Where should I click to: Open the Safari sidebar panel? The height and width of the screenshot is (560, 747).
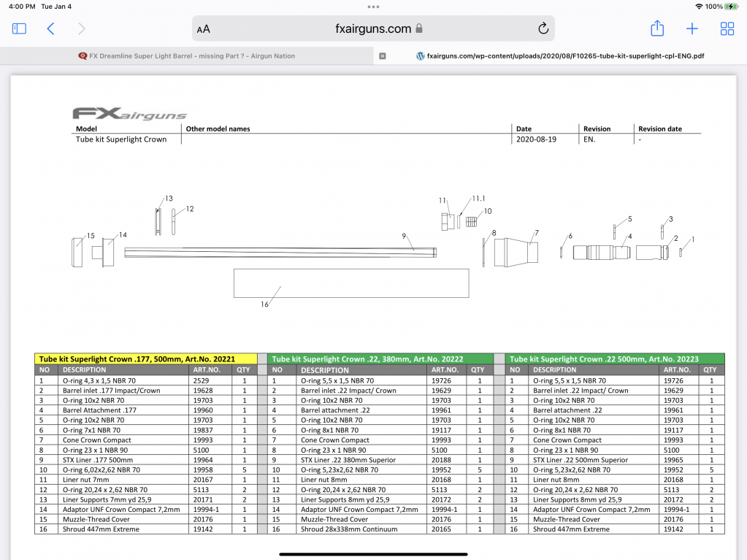19,28
